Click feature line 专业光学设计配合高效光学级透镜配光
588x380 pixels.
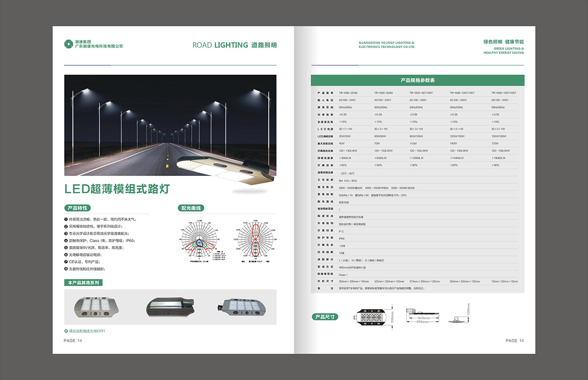[x=100, y=233]
